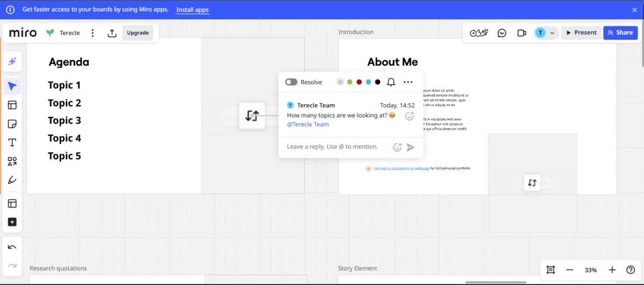644x285 pixels.
Task: Open the comments panel icon
Action: pyautogui.click(x=502, y=33)
